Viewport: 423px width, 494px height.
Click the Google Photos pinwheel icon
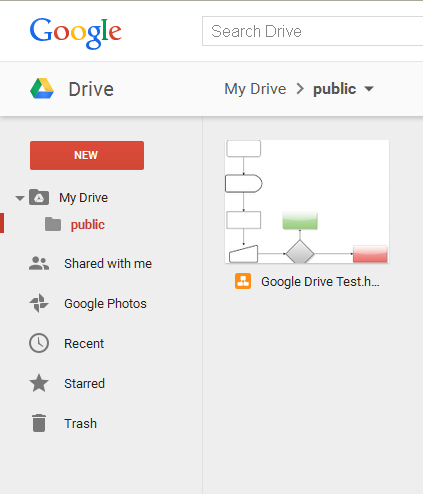[x=39, y=303]
